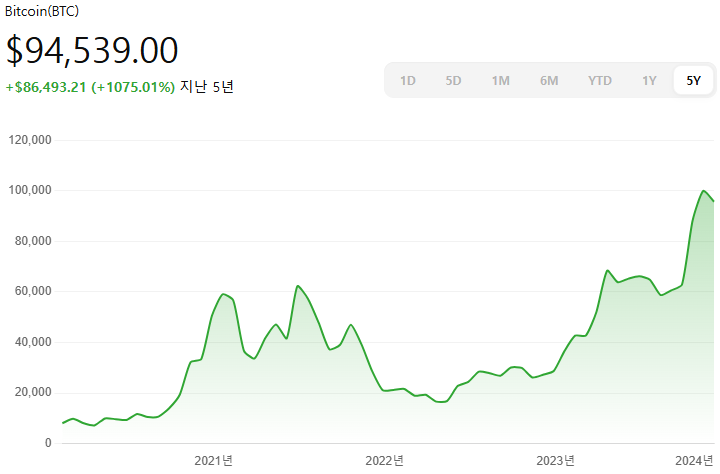Click the 80,000 y-axis label
The height and width of the screenshot is (474, 720).
33,241
